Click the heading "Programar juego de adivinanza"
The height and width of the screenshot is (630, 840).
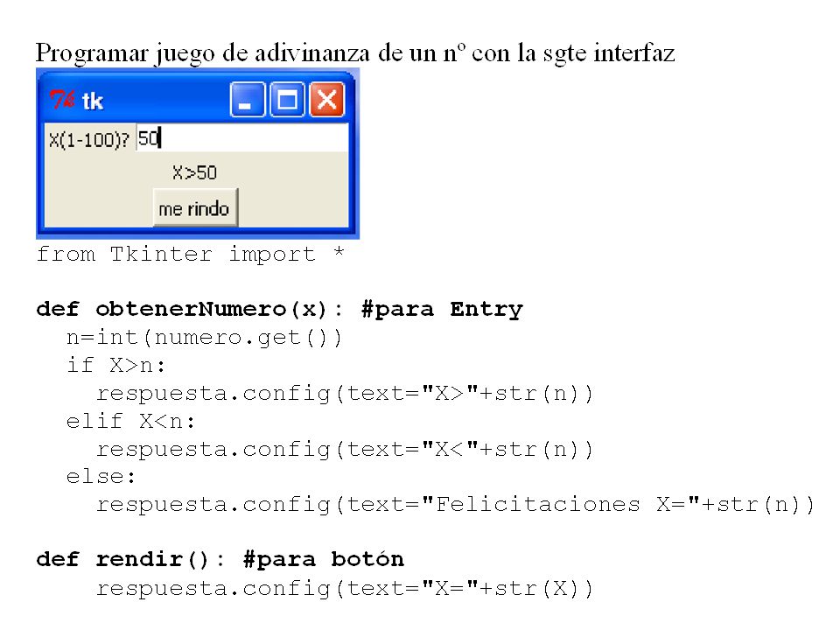[x=204, y=53]
